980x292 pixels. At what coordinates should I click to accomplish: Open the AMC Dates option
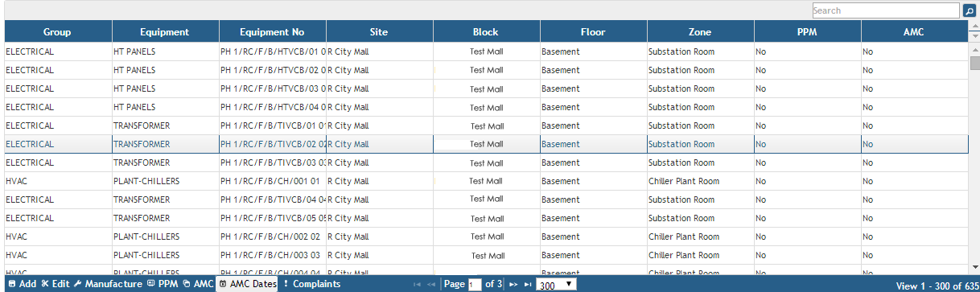[x=248, y=284]
